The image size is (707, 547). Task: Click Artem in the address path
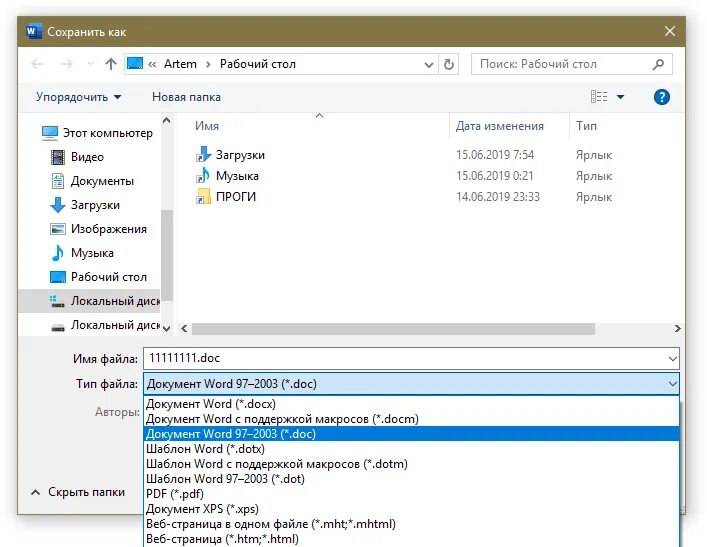click(180, 64)
